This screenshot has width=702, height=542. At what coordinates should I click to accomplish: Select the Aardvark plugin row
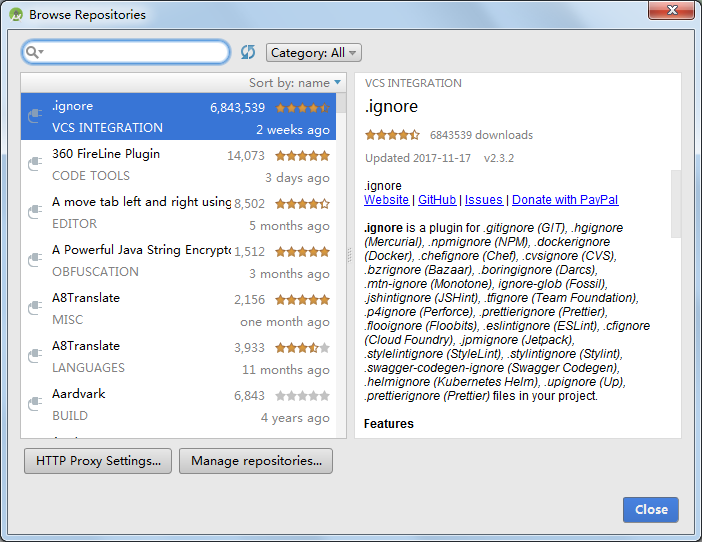point(178,404)
